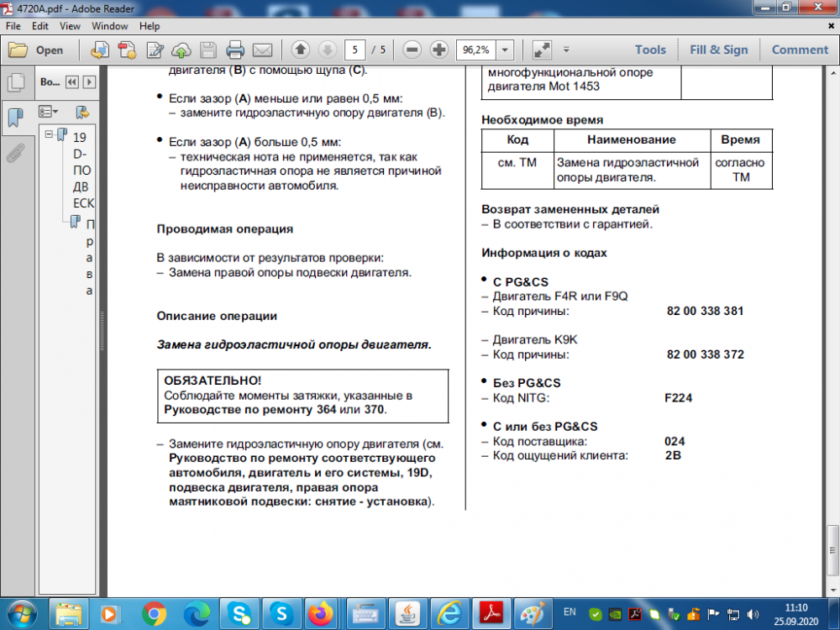This screenshot has width=840, height=630.
Task: Click the Open file folder icon
Action: (x=18, y=50)
